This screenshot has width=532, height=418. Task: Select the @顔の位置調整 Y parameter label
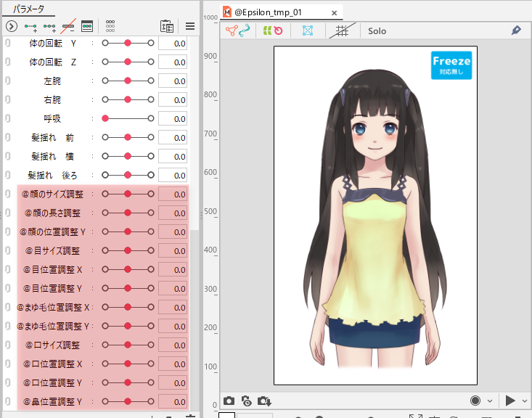pos(52,231)
